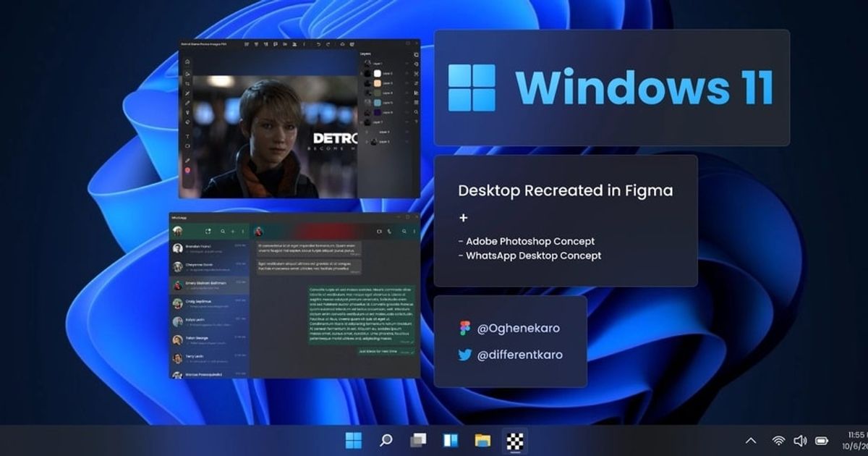The image size is (868, 456).
Task: Pick the Eyedropper tool in Photoshop toolbar
Action: [187, 161]
